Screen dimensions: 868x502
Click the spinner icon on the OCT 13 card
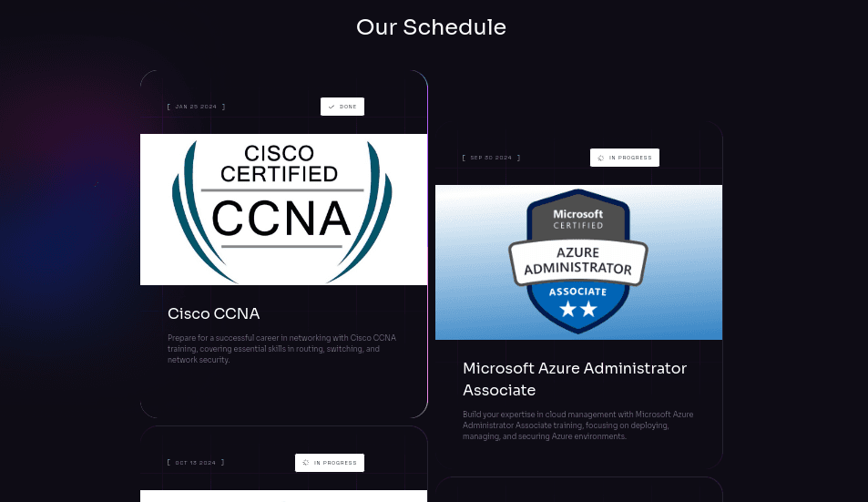(x=306, y=463)
